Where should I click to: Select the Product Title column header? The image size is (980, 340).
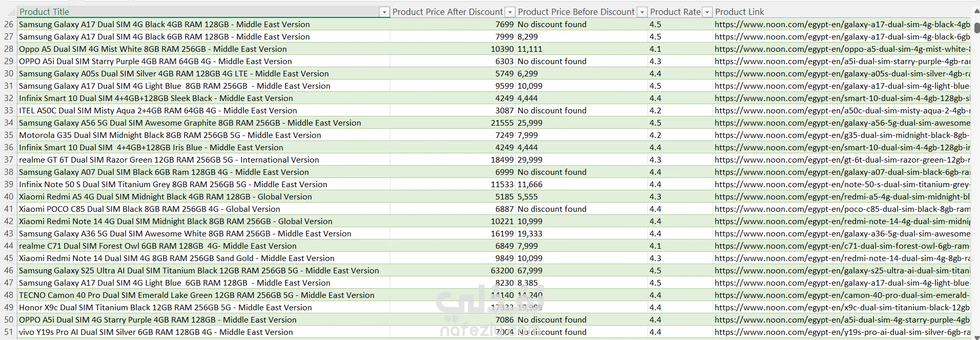(x=204, y=12)
